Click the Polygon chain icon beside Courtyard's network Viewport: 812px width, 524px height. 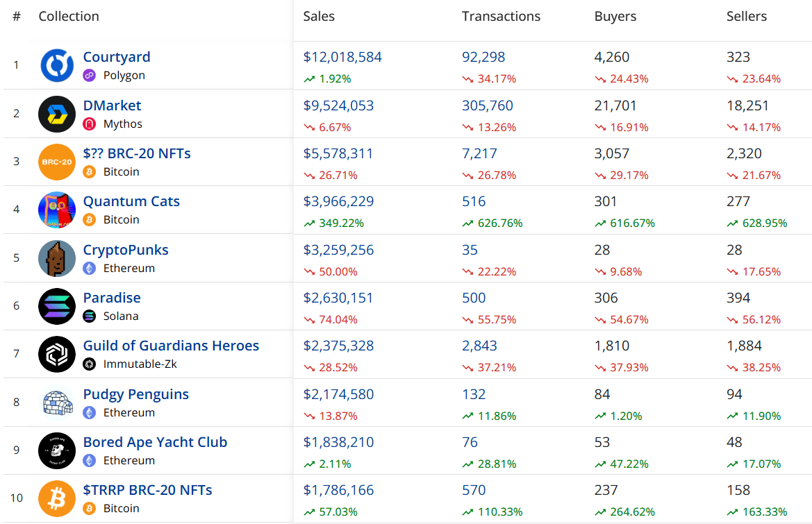tap(89, 76)
